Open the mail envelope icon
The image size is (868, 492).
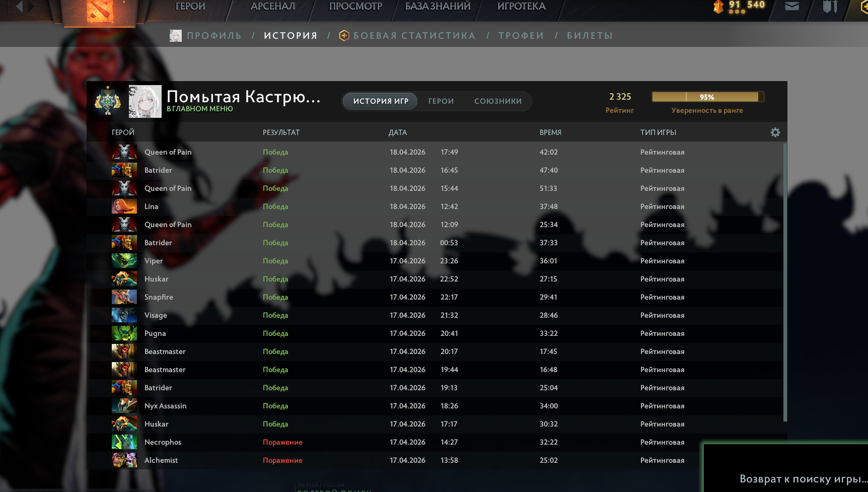click(x=792, y=7)
